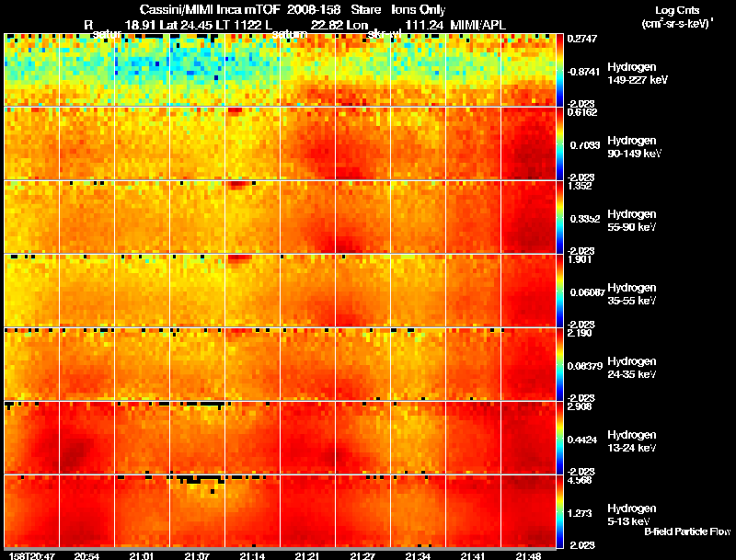Click the '21:41' time axis label

(x=473, y=556)
